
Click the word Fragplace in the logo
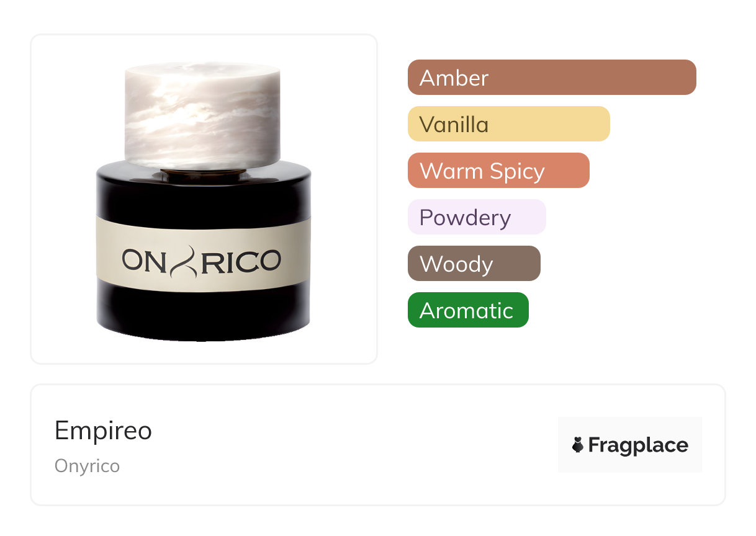coord(638,445)
